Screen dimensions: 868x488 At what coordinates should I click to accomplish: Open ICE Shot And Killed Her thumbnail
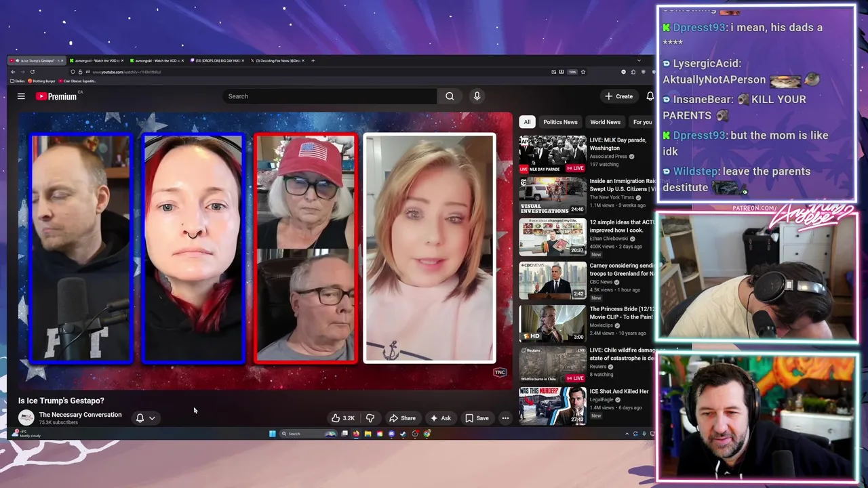click(553, 406)
